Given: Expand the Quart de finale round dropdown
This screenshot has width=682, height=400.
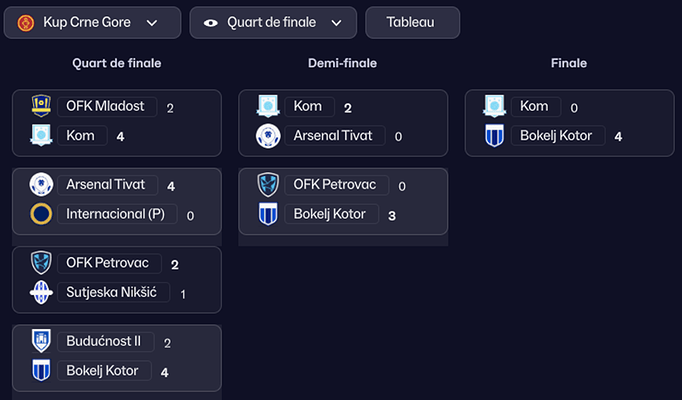Looking at the screenshot, I should click(x=273, y=22).
